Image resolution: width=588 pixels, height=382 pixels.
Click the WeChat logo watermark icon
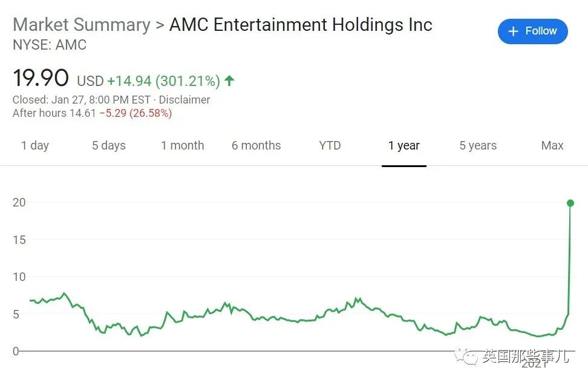pyautogui.click(x=466, y=356)
